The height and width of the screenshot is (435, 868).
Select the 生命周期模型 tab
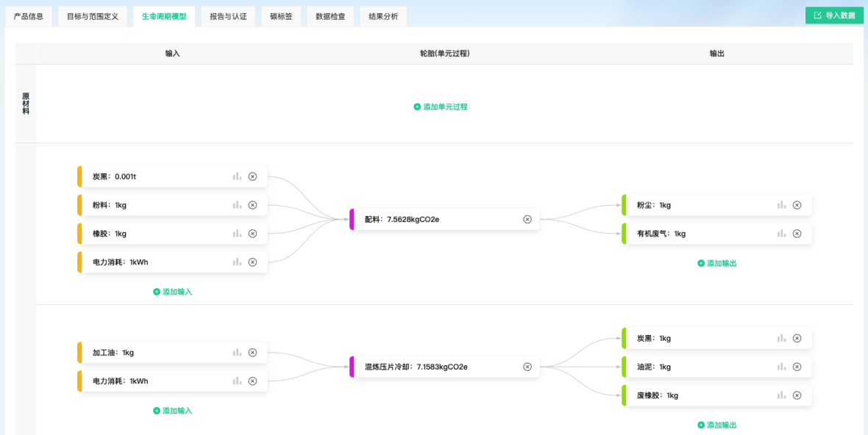(x=164, y=17)
